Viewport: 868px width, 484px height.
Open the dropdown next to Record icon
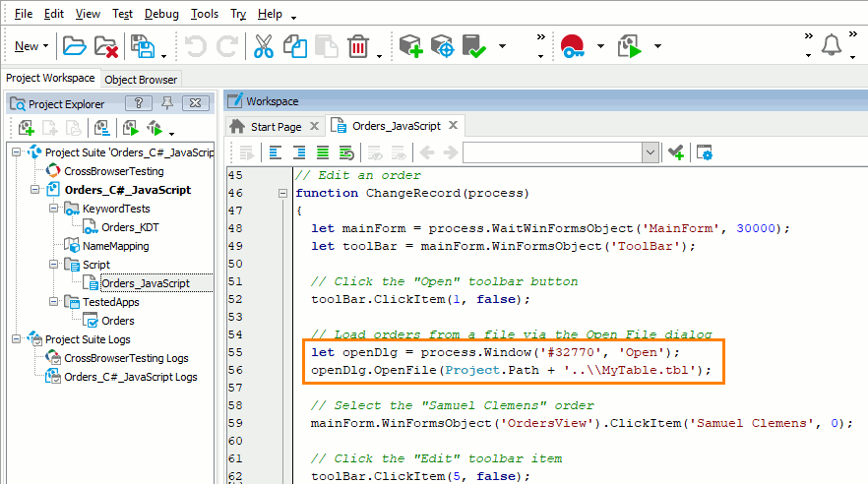click(600, 46)
